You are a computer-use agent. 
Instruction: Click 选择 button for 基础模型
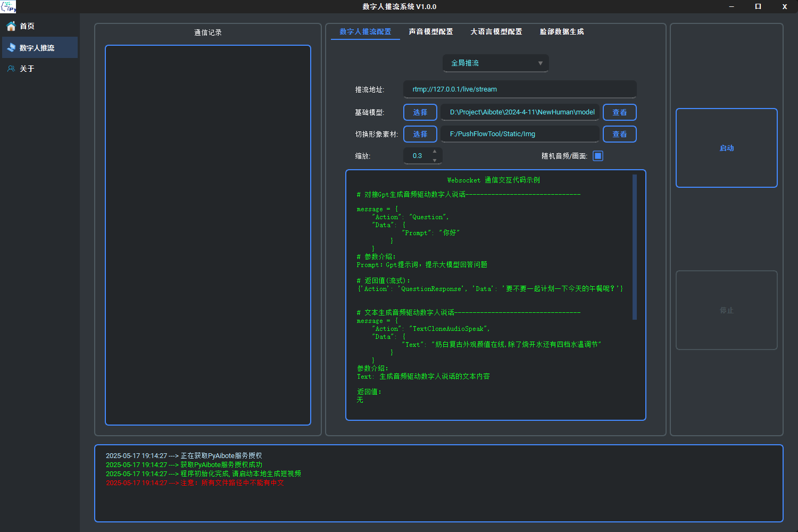420,112
